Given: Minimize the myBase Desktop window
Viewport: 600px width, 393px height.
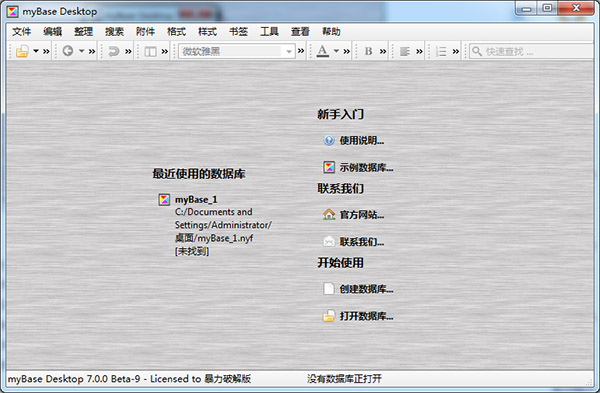Looking at the screenshot, I should 527,8.
